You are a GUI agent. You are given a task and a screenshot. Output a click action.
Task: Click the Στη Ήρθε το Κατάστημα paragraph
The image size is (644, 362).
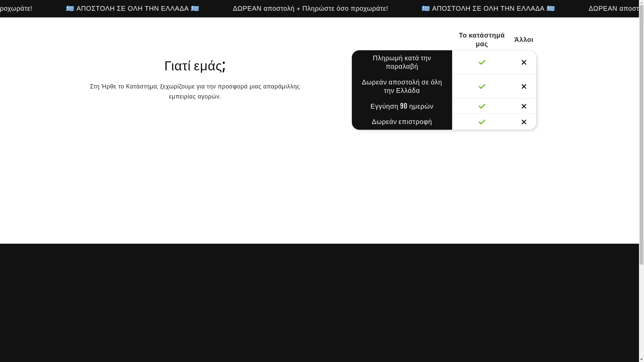(195, 92)
